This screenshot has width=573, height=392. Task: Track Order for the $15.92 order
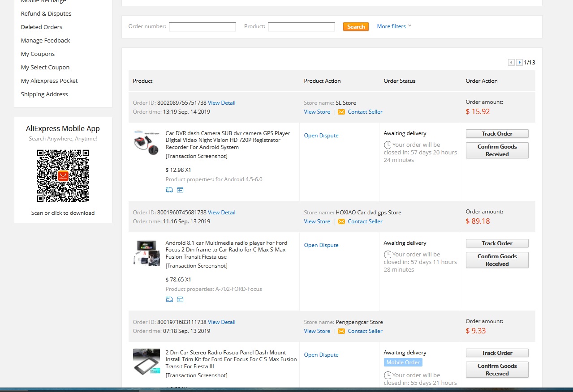(497, 134)
